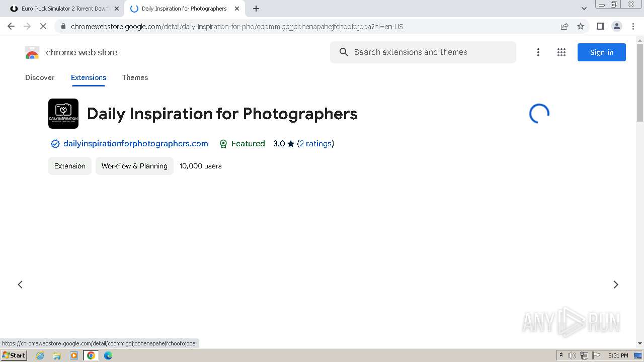Open the Discover section
This screenshot has width=644, height=362.
click(x=40, y=77)
